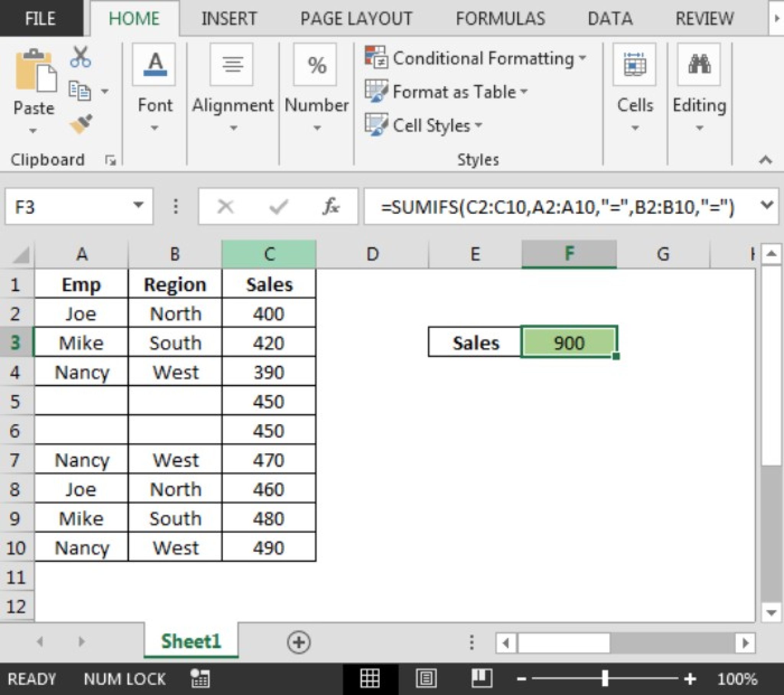784x695 pixels.
Task: Confirm formula entry with the checkmark icon
Action: (277, 207)
